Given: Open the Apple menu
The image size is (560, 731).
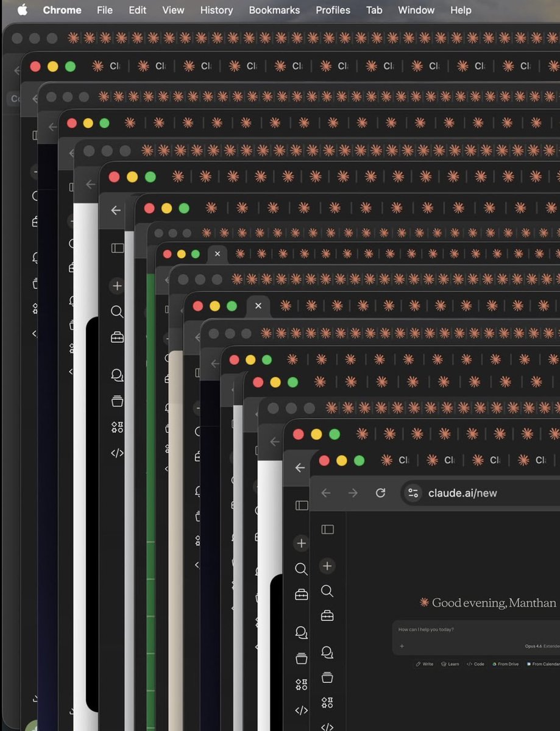Looking at the screenshot, I should click(x=23, y=10).
